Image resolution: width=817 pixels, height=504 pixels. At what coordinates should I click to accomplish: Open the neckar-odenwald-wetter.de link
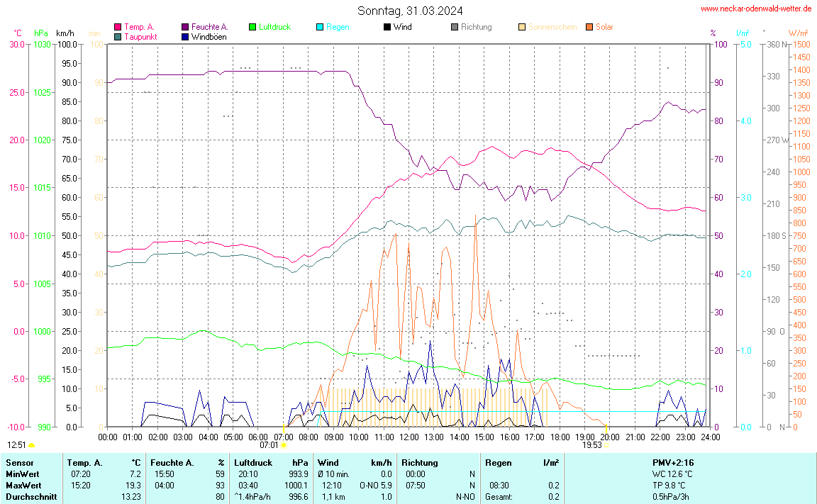coord(756,9)
